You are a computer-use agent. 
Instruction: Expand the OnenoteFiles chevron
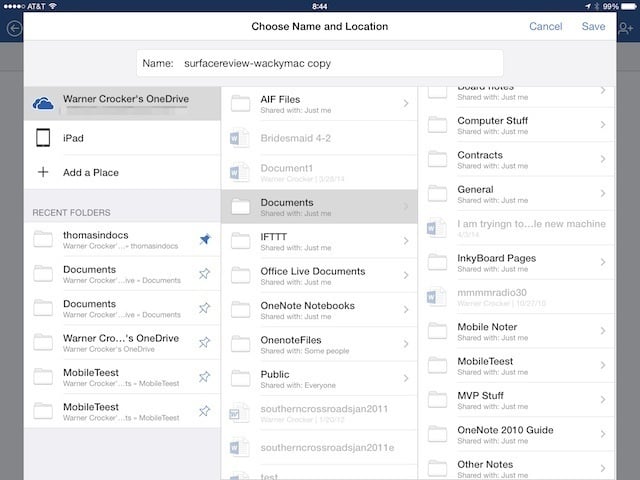pos(406,344)
